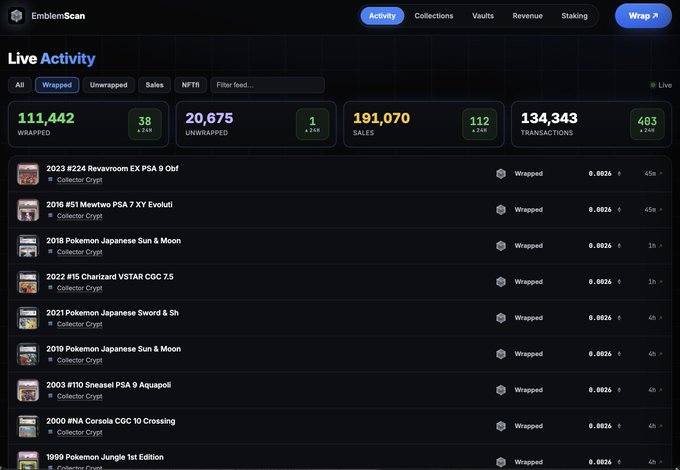Open the Revenue tab
The height and width of the screenshot is (470, 680).
pyautogui.click(x=527, y=16)
